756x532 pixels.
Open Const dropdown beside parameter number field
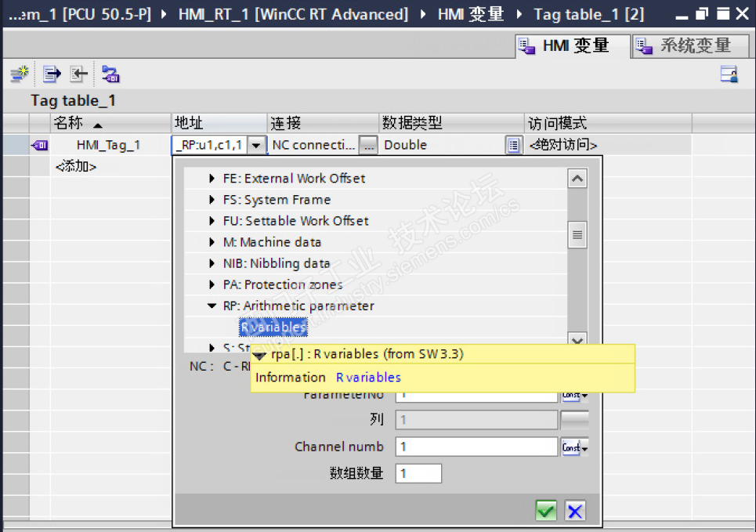[575, 396]
